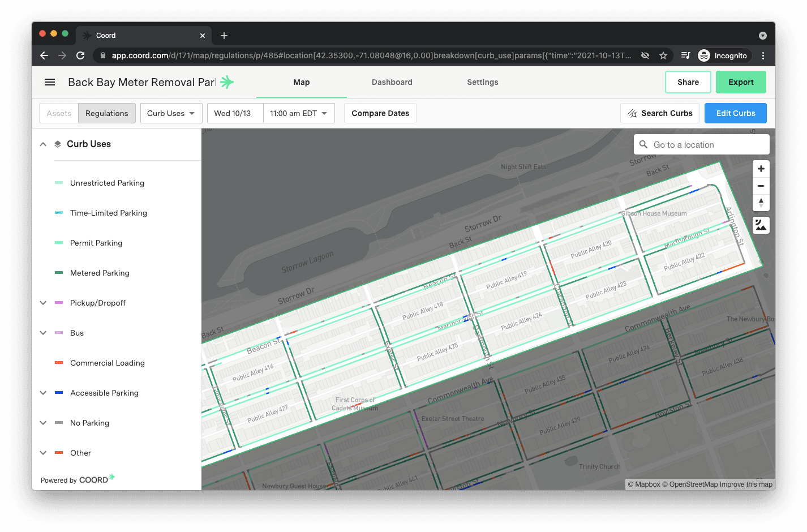Open the hamburger menu
Image resolution: width=807 pixels, height=532 pixels.
coord(50,82)
